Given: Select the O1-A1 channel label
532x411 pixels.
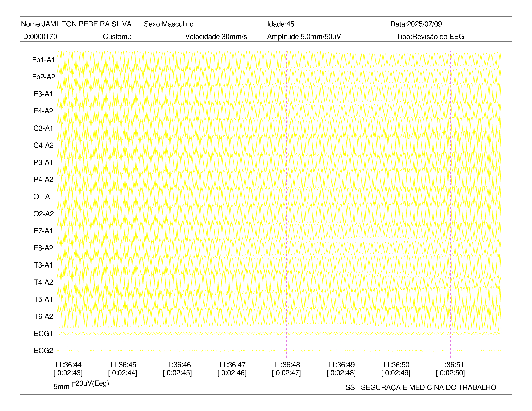Looking at the screenshot, I should click(x=43, y=196).
